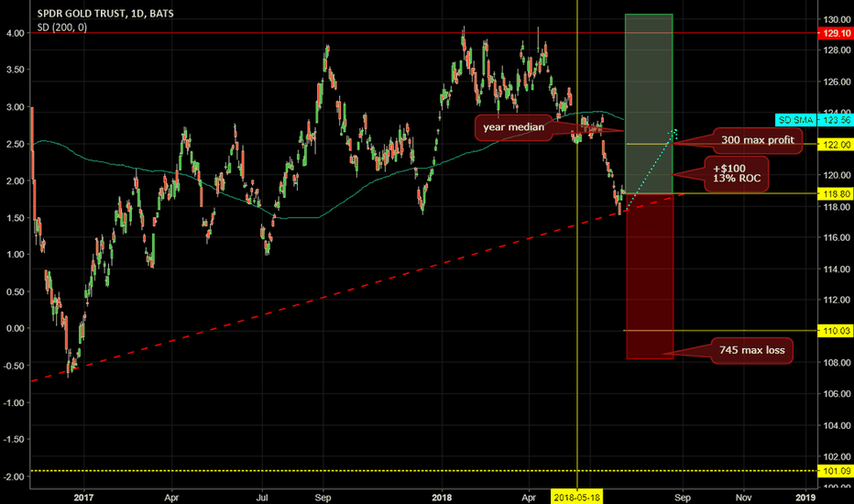Viewport: 854px width, 504px height.
Task: Click the yellow 118.80 price label
Action: pyautogui.click(x=836, y=194)
